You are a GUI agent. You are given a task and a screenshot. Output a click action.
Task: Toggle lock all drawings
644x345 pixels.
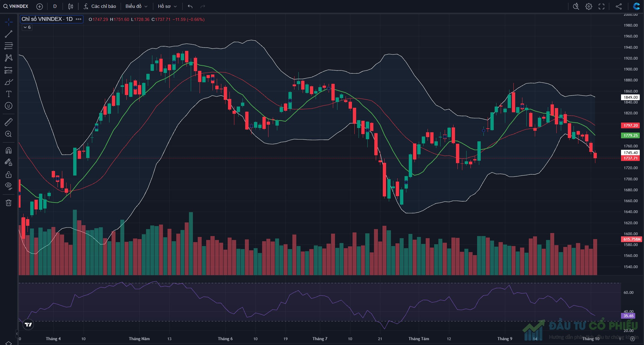(8, 175)
